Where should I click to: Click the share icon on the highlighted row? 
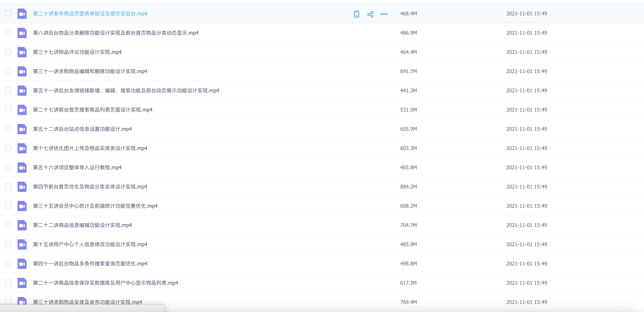coord(370,14)
